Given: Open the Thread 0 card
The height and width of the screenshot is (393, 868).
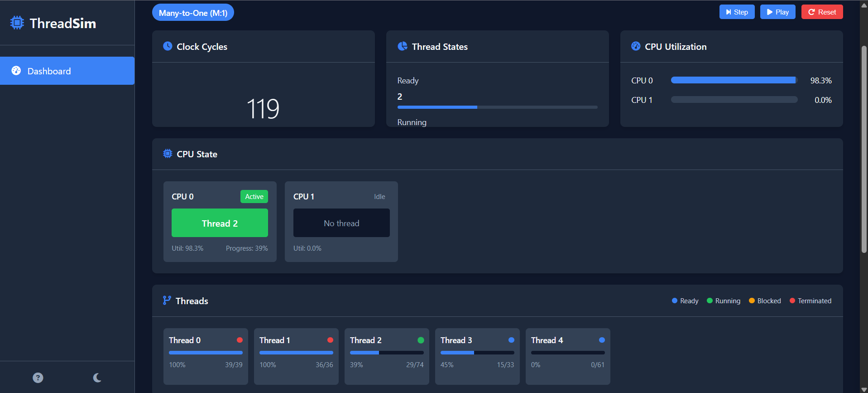Looking at the screenshot, I should (206, 356).
